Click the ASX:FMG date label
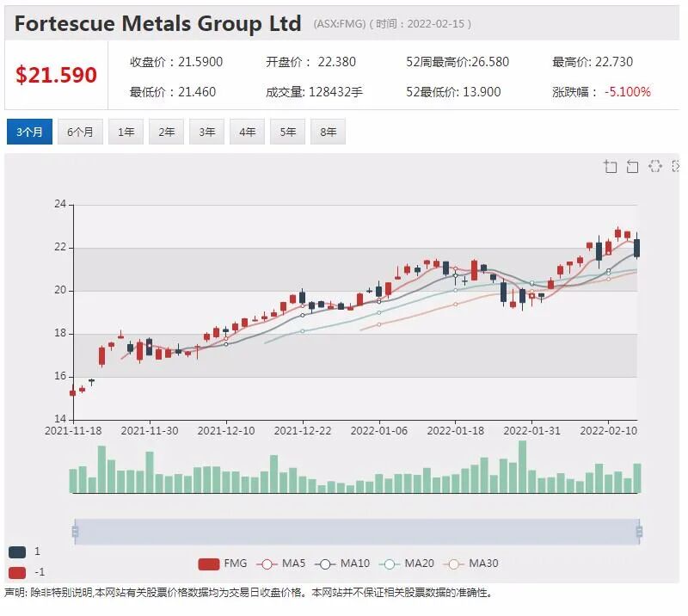The height and width of the screenshot is (616, 688). point(392,24)
